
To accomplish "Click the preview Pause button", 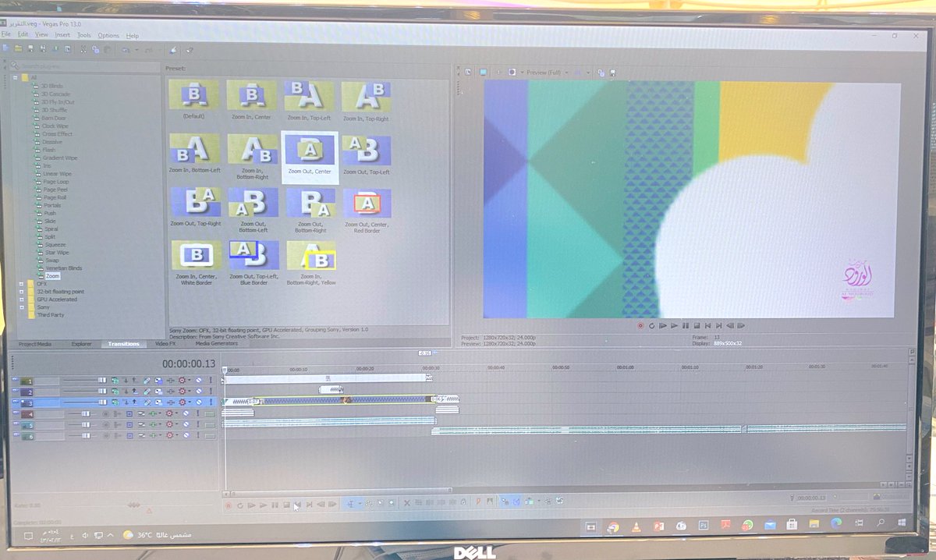I will 686,325.
